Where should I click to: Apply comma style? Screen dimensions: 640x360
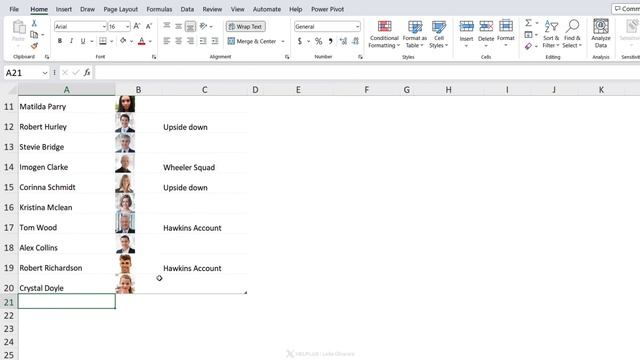(330, 41)
